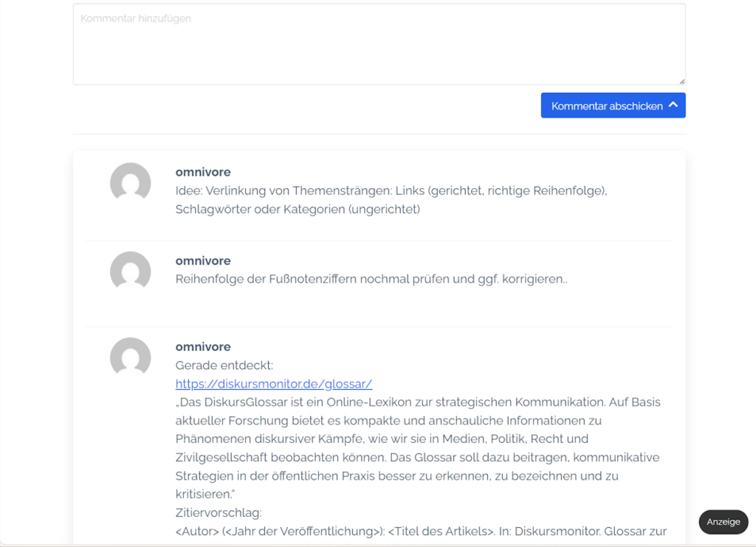Submit with the Kommentar abschicken button
The height and width of the screenshot is (547, 756).
607,106
